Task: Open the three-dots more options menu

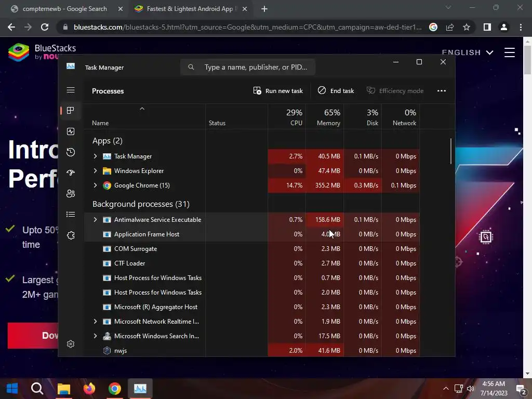Action: 442,90
